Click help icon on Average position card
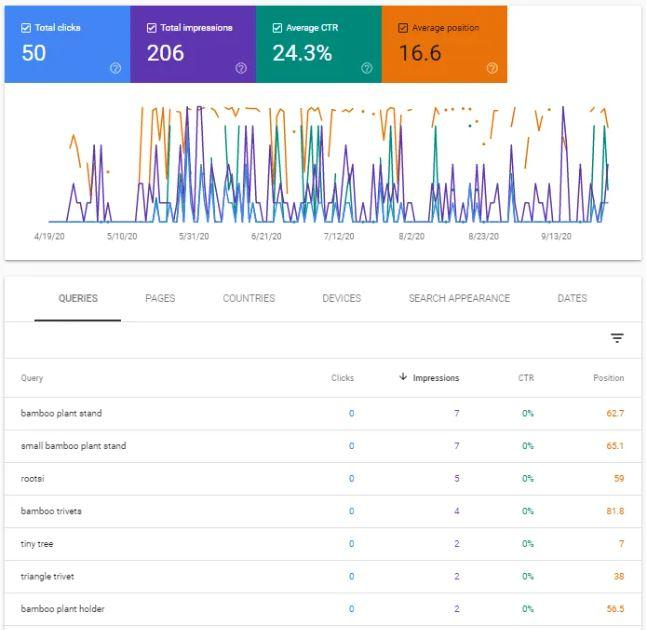The height and width of the screenshot is (630, 646). pyautogui.click(x=492, y=68)
